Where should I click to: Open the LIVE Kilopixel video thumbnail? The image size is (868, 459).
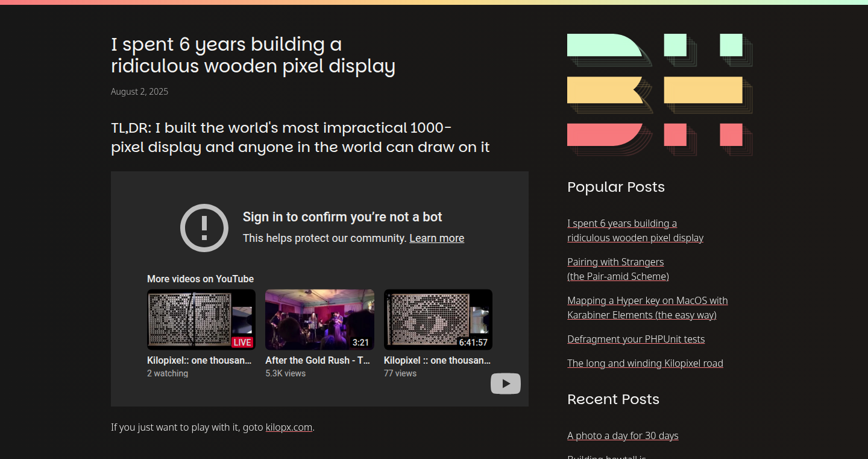click(201, 320)
